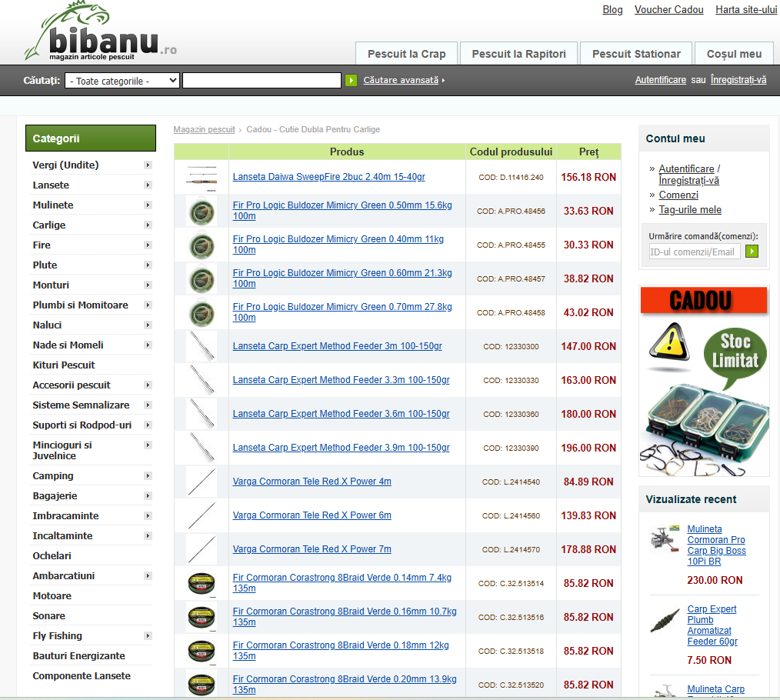
Task: Click product code COD: L.2414570
Action: coord(511,549)
